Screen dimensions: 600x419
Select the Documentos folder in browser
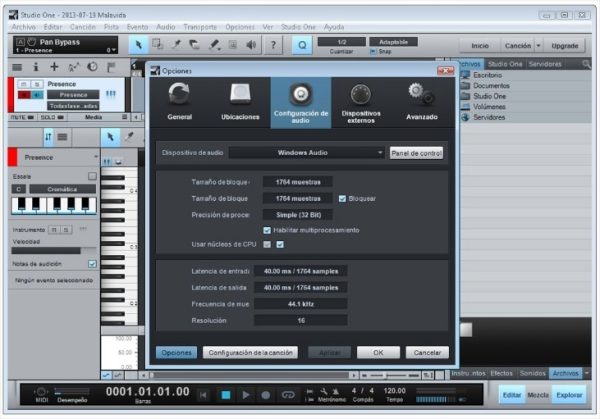[x=492, y=86]
